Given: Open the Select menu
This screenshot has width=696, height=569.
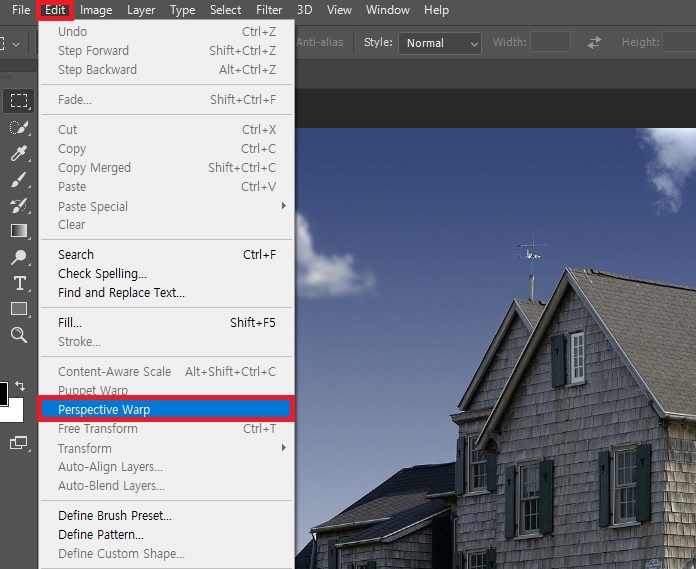Looking at the screenshot, I should click(225, 10).
